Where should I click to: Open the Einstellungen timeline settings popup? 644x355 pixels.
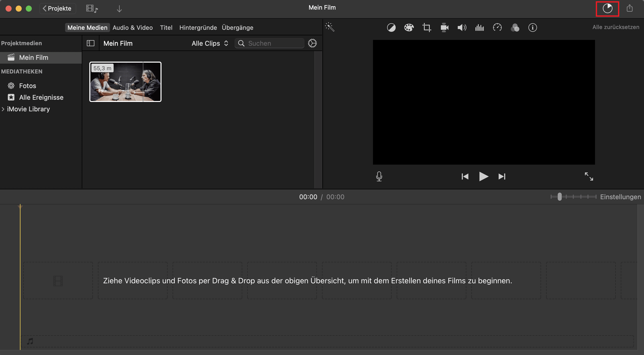point(620,197)
